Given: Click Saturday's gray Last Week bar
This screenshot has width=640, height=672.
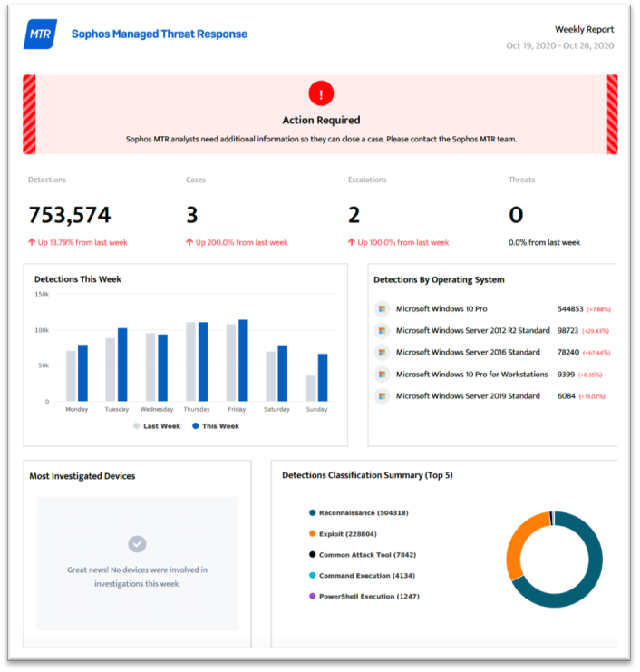Looking at the screenshot, I should 271,376.
